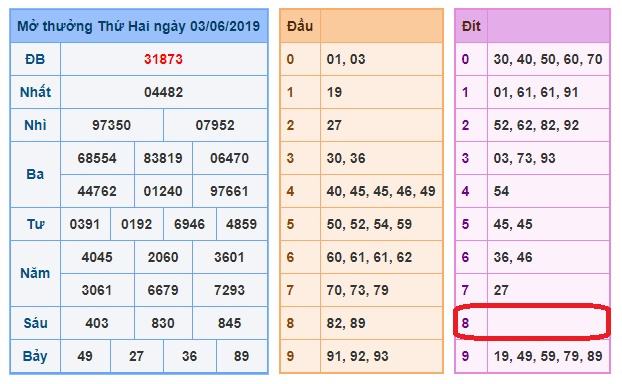
Task: Click Tư prize number 0192
Action: (136, 224)
